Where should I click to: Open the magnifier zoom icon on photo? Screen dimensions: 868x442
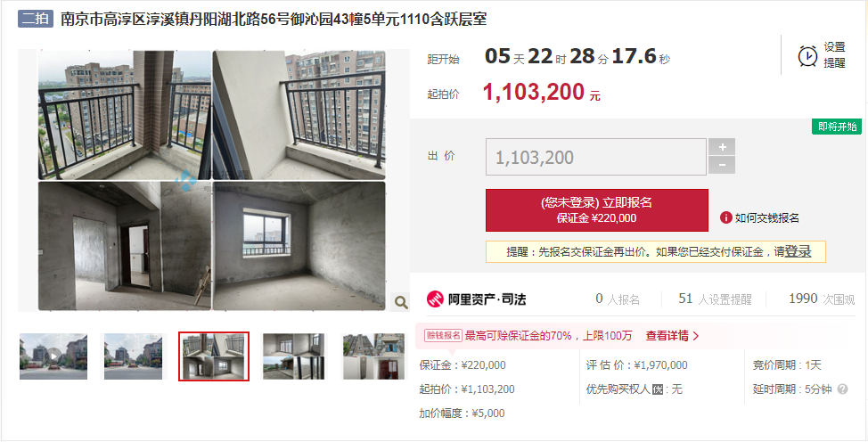coord(401,302)
